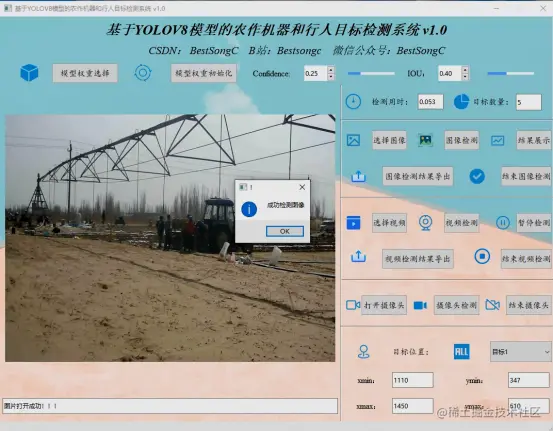Image resolution: width=554 pixels, height=432 pixels.
Task: Click the target-circle initialization icon
Action: pos(143,73)
